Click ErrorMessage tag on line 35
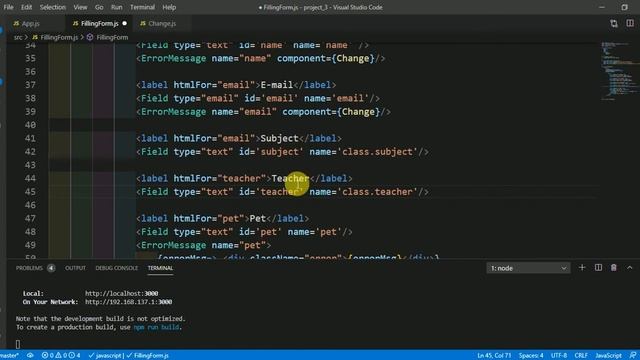Screen dimensions: 640x360 click(173, 58)
